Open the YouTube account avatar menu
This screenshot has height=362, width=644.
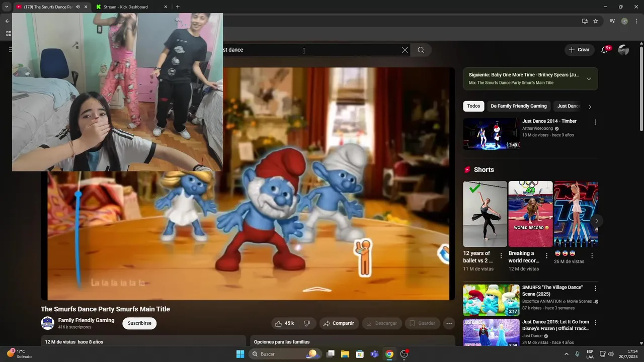[x=623, y=50]
